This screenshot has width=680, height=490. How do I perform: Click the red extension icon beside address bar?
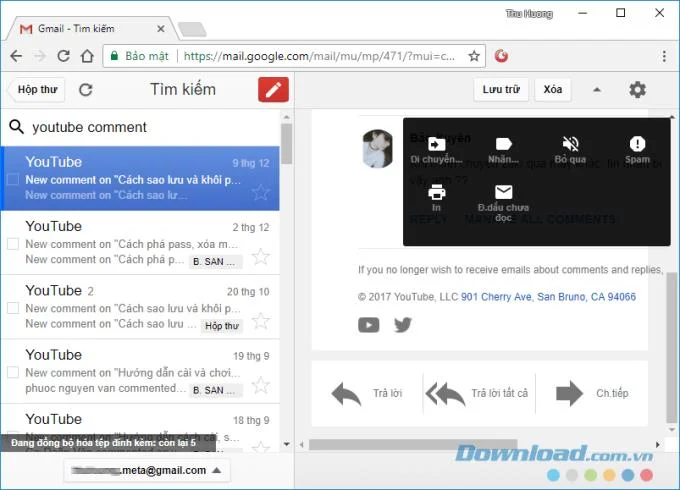(501, 56)
